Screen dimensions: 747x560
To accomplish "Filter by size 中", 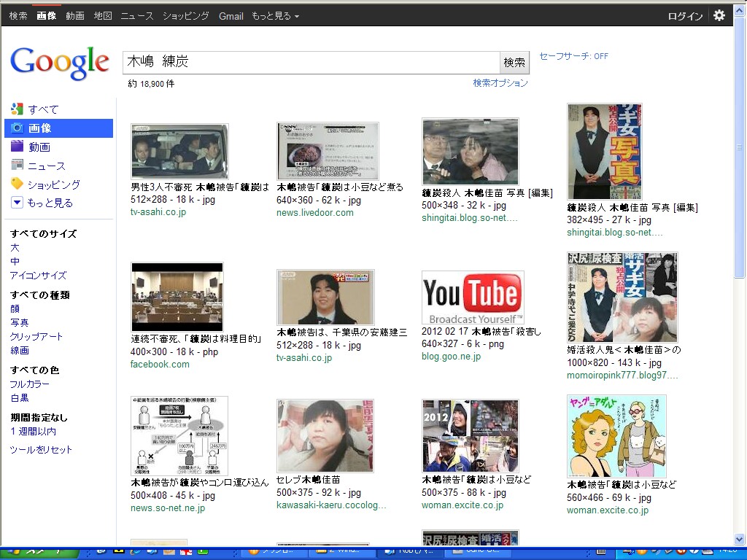I will [15, 262].
